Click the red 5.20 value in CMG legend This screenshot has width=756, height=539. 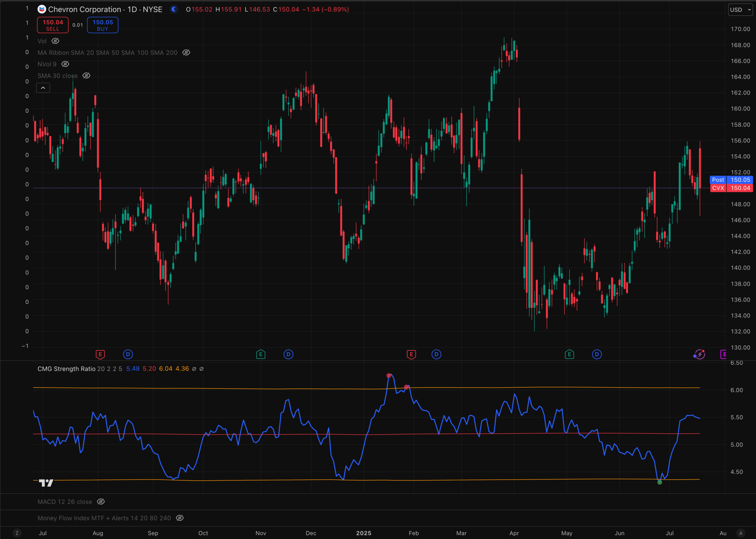[149, 369]
